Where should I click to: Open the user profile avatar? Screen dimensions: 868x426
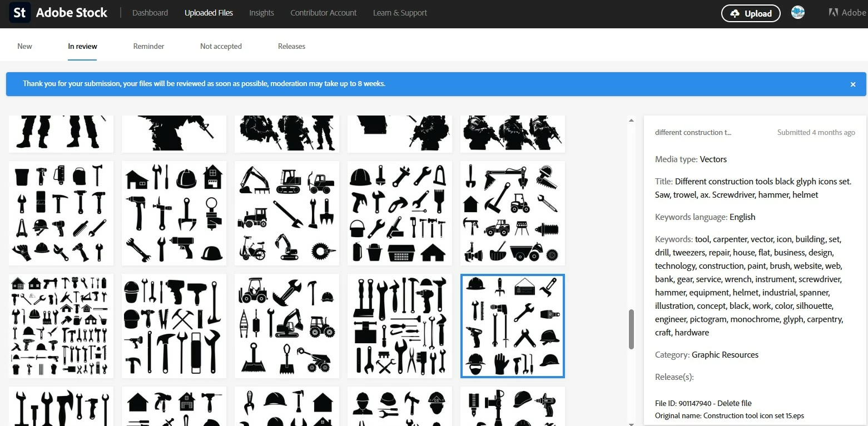click(798, 13)
